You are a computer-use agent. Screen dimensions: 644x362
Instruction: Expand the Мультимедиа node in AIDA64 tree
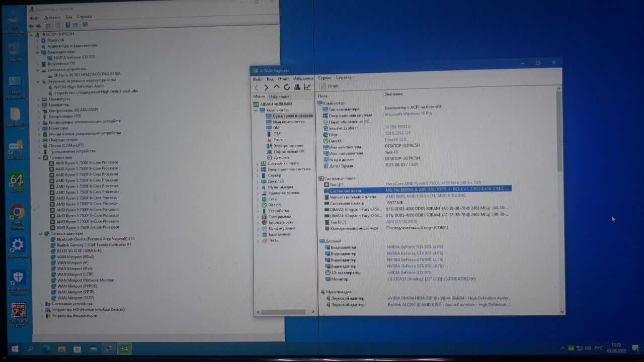(257, 187)
